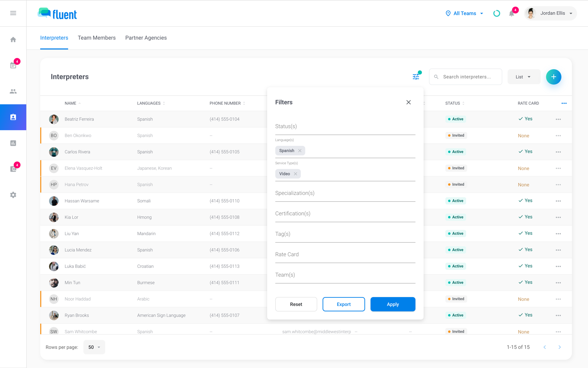The image size is (588, 368).
Task: Open row actions for Hassan Warsame
Action: (558, 201)
